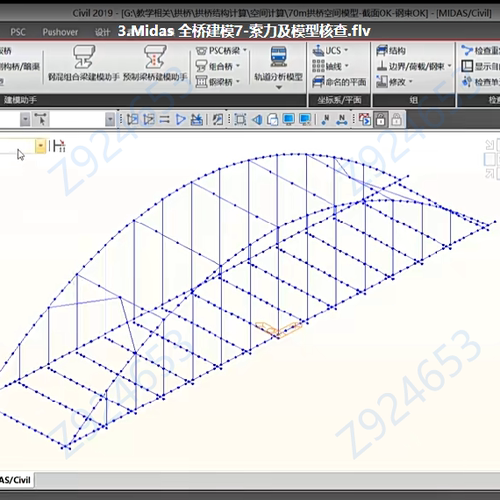Viewport: 500px width, 500px height.
Task: Select the zoom-fit icon in view toolbar
Action: pos(240,119)
